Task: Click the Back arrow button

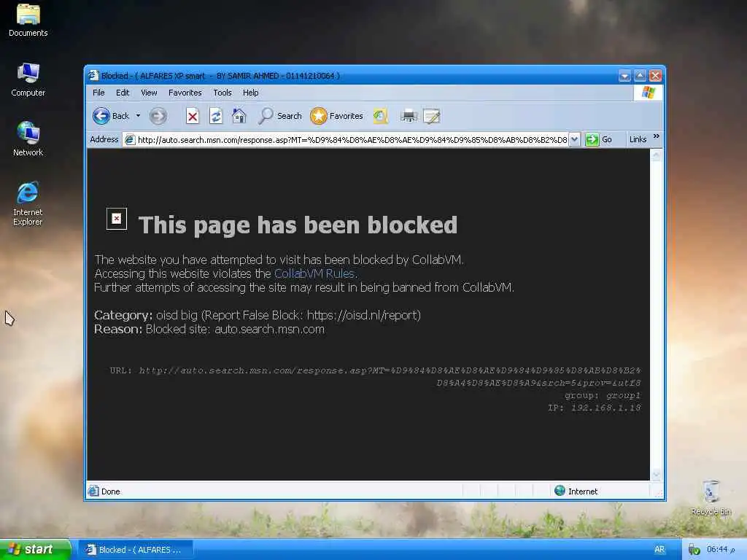Action: pos(101,116)
